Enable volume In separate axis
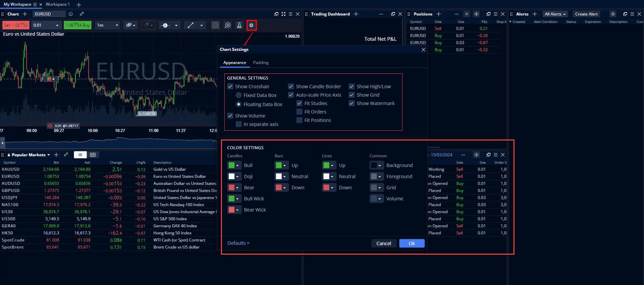The image size is (644, 285). click(239, 124)
